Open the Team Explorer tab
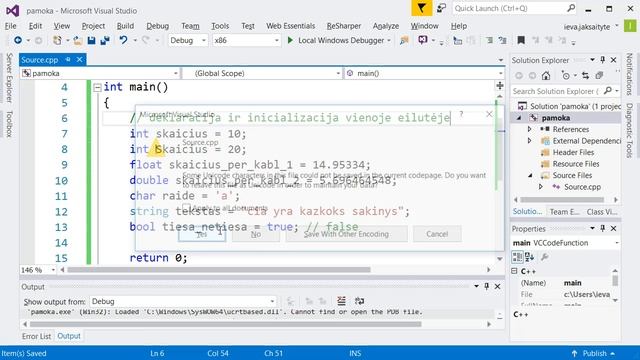The height and width of the screenshot is (360, 640). [x=565, y=212]
